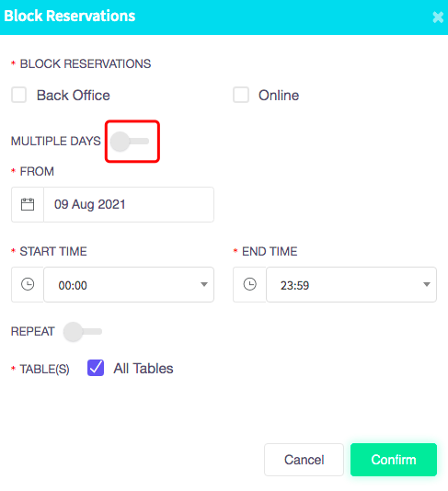Tick the Online checkbox

[x=241, y=95]
